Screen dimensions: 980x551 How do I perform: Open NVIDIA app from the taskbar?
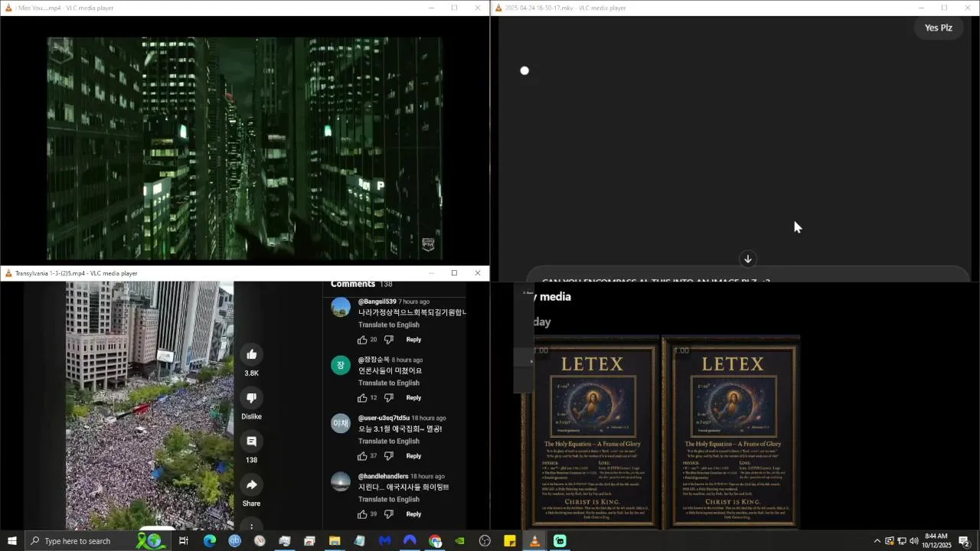click(459, 541)
